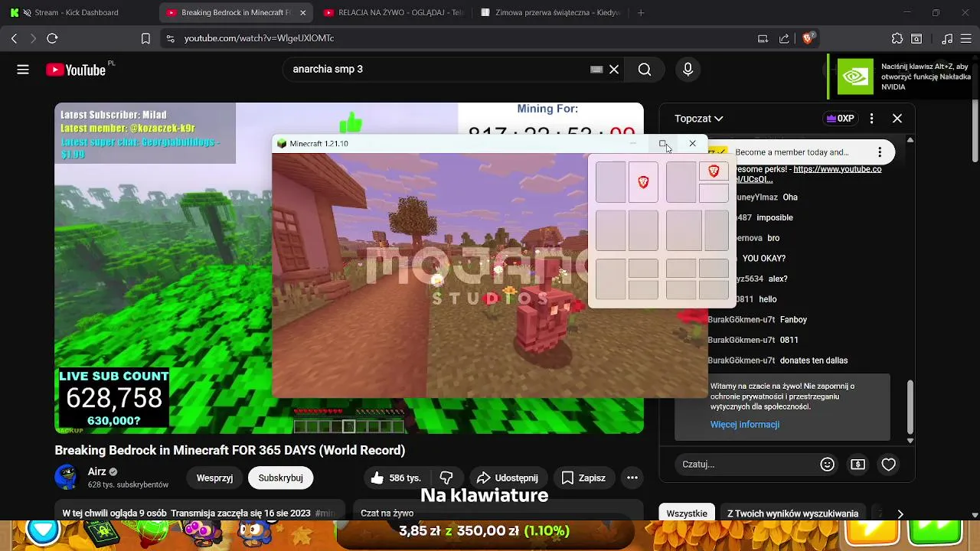
Task: Open the install/cast icon in address bar
Action: tap(763, 38)
